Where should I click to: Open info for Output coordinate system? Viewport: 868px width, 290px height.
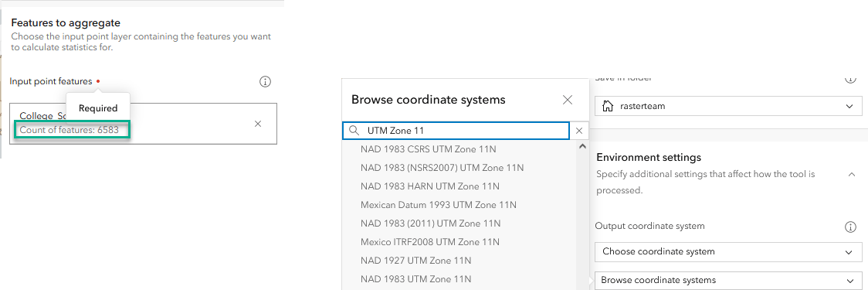pos(850,227)
